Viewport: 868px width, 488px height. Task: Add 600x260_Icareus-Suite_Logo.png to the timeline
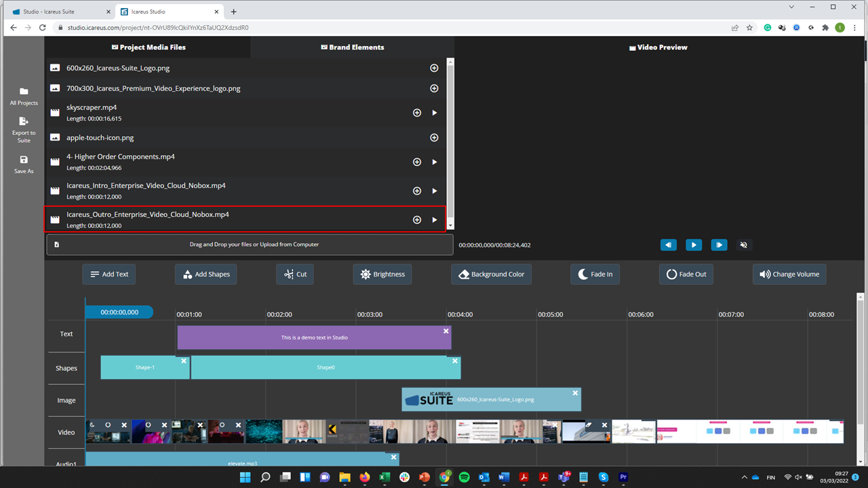point(434,68)
